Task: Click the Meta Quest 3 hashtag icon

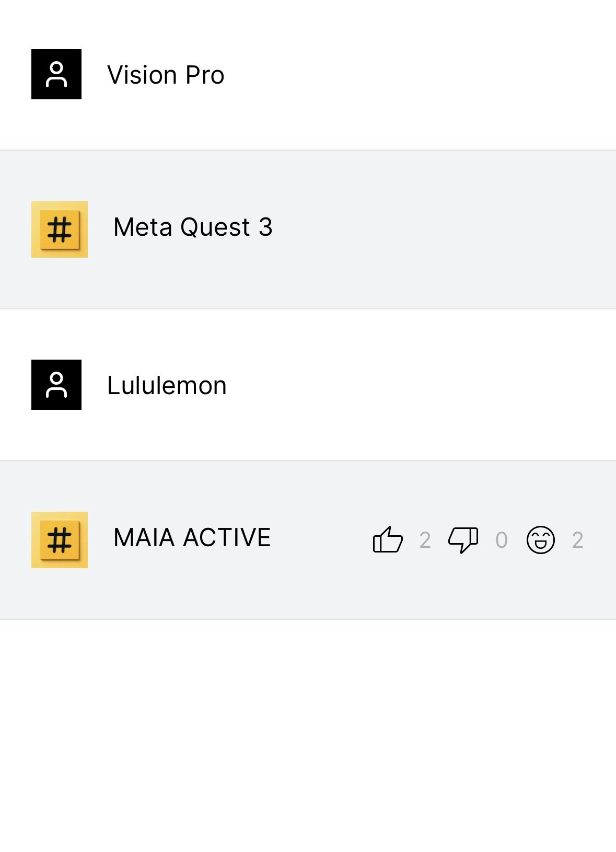Action: pyautogui.click(x=60, y=229)
